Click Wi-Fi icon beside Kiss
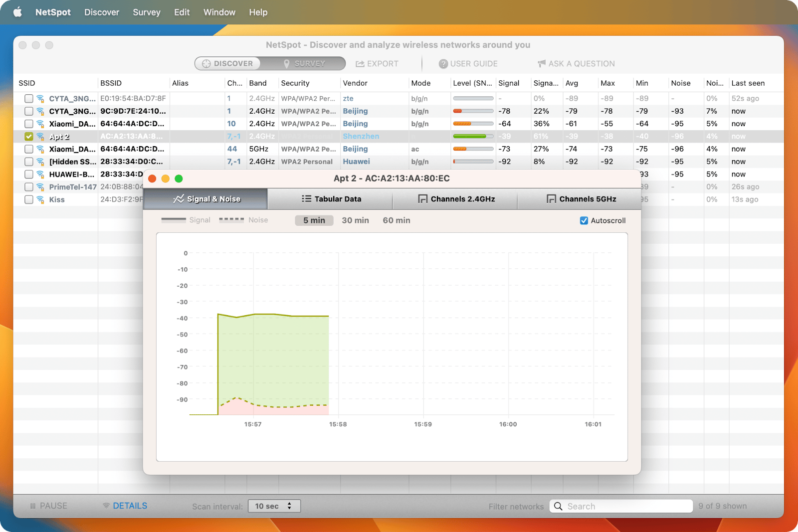 coord(40,199)
